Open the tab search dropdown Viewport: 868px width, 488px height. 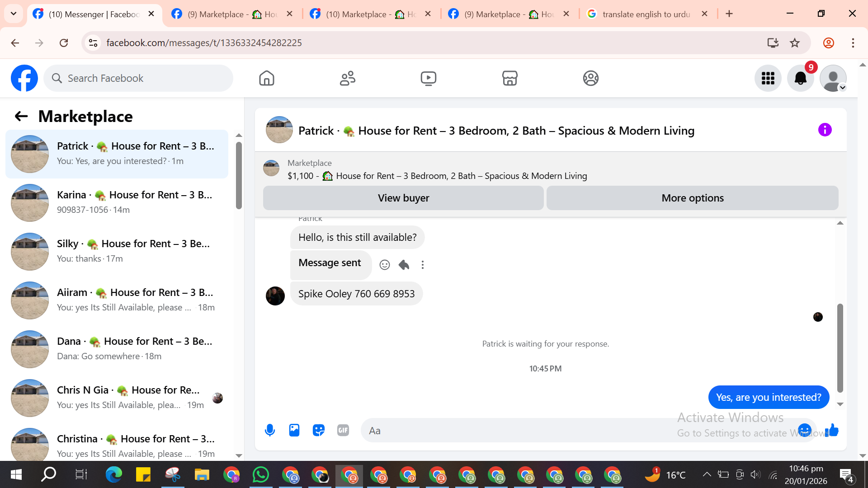(14, 14)
